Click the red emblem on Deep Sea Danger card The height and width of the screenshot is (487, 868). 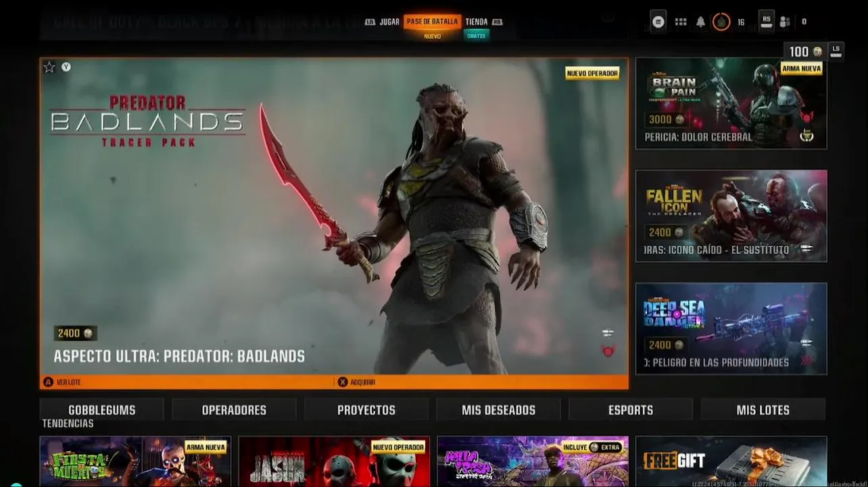tap(806, 361)
